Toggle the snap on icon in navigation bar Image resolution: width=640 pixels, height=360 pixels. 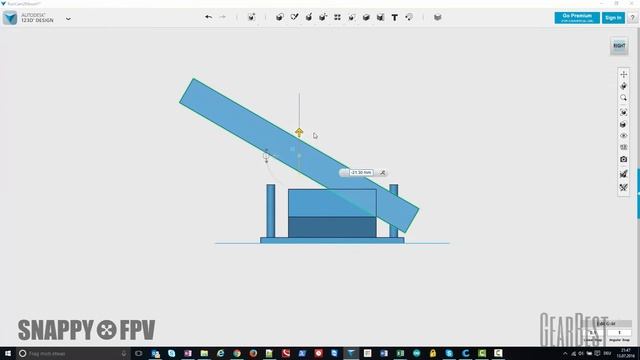pos(623,174)
